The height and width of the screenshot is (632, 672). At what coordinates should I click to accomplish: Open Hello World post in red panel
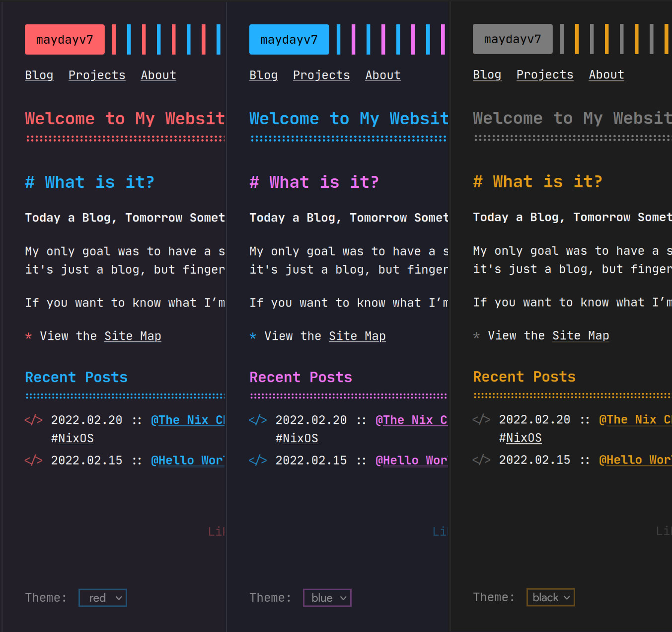pos(188,461)
